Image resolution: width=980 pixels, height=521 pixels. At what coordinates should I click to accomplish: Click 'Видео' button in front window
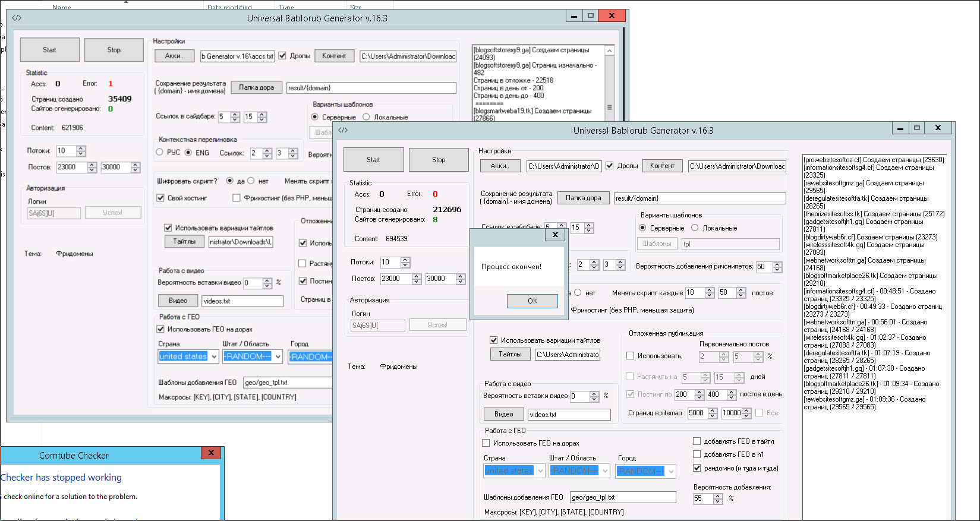[x=504, y=414]
